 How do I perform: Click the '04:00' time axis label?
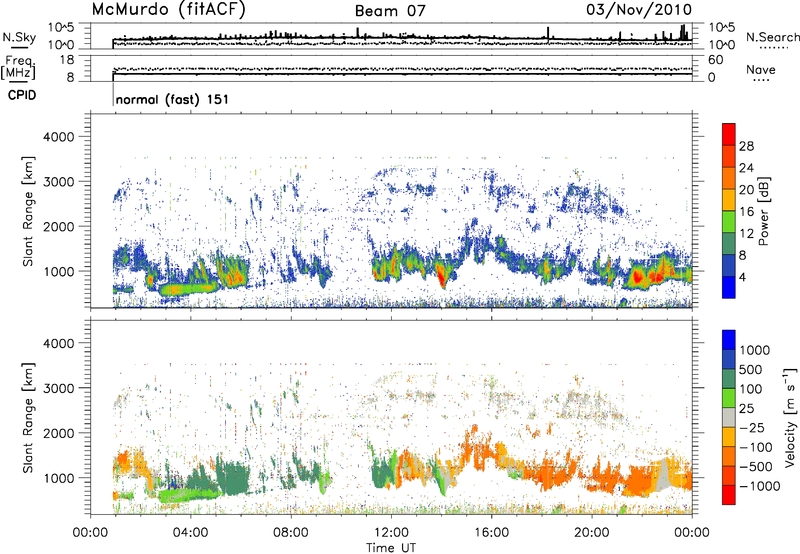coord(190,533)
